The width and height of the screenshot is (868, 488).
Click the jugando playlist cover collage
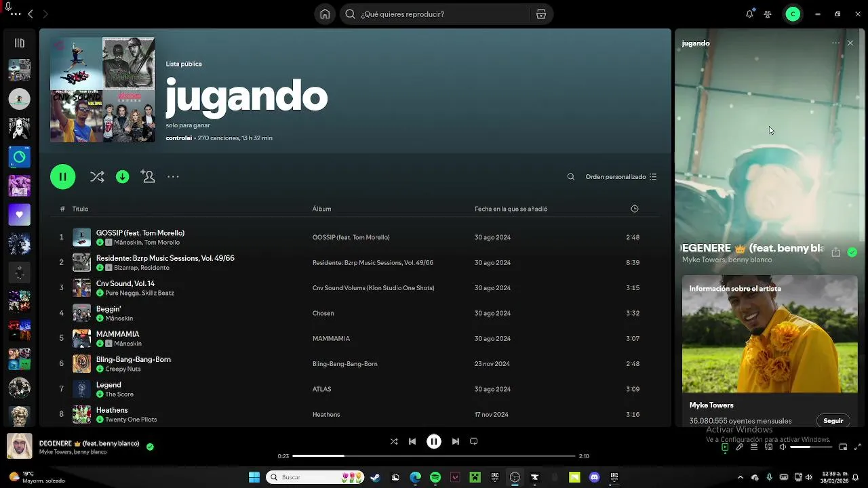102,89
